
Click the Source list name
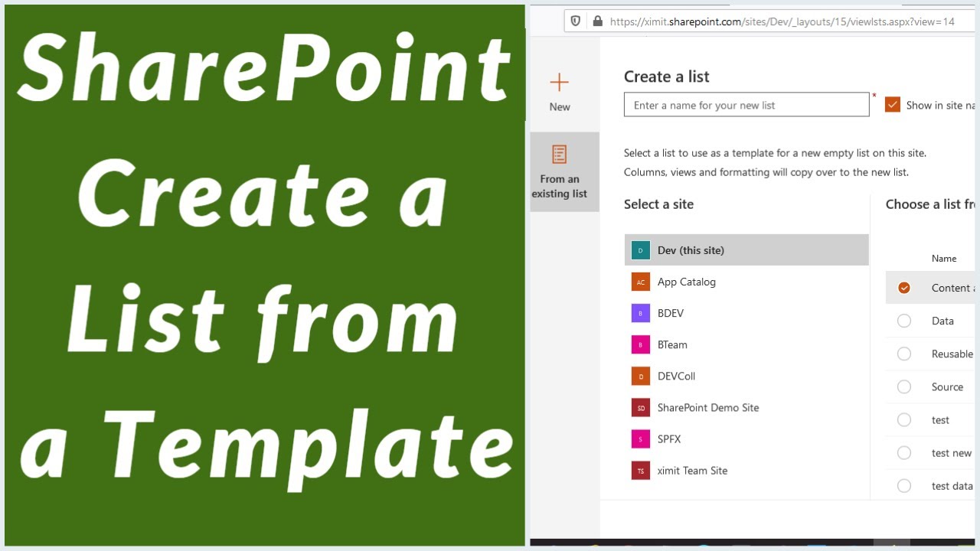point(947,386)
